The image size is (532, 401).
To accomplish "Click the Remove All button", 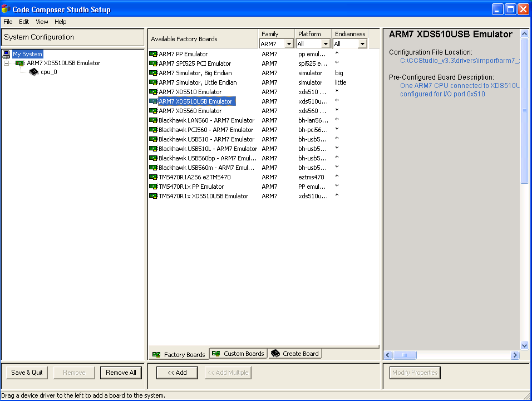I will [x=121, y=373].
